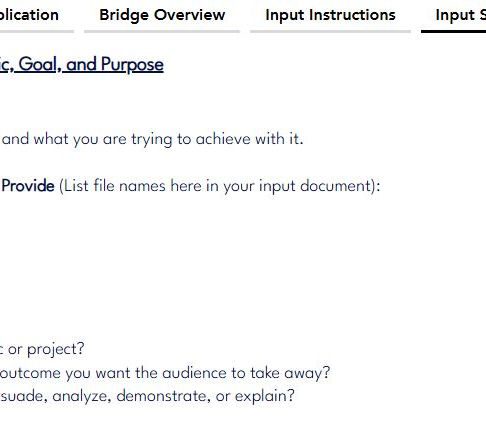Image resolution: width=486 pixels, height=422 pixels.
Task: Open the Bridge Overview tab
Action: 162,15
